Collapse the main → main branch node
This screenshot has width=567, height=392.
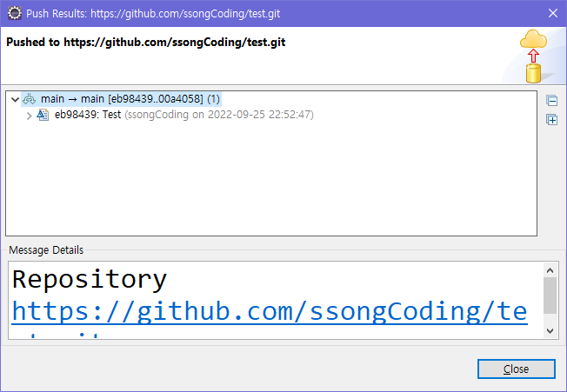tap(15, 99)
